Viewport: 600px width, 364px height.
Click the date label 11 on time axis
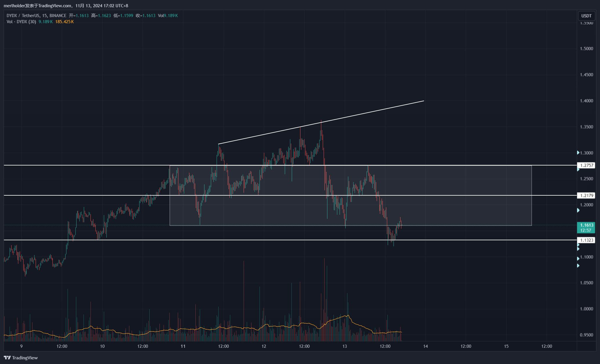click(183, 346)
